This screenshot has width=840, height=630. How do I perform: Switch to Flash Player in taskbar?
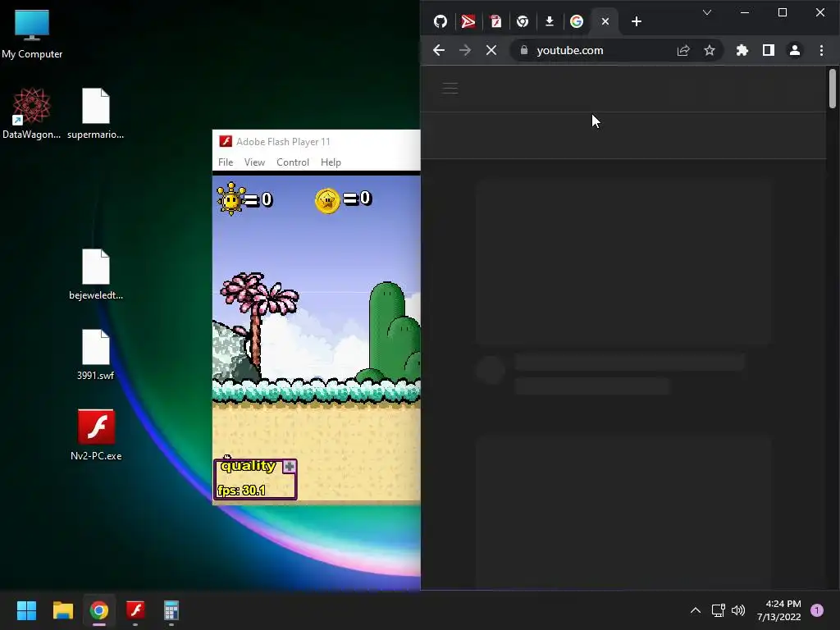(135, 610)
